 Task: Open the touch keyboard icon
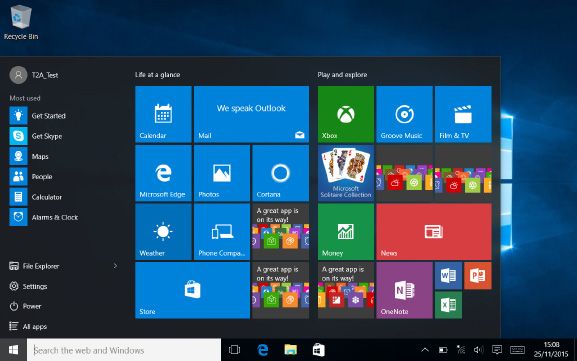[x=517, y=350]
